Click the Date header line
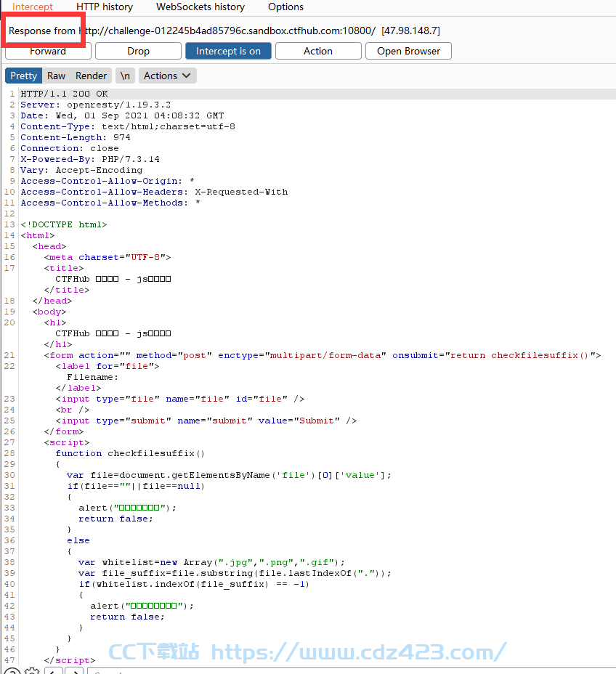Image resolution: width=616 pixels, height=674 pixels. click(122, 115)
